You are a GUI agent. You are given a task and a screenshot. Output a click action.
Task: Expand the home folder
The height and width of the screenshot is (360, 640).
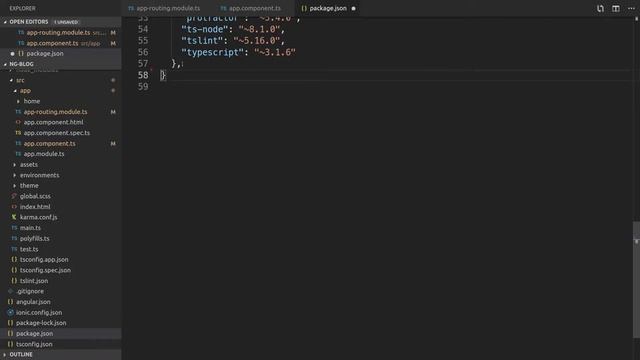tap(18, 101)
